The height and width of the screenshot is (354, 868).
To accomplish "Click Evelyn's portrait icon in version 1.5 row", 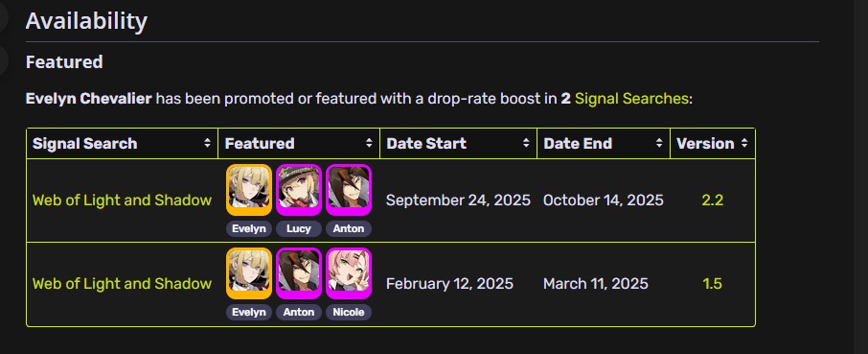I will (x=249, y=273).
